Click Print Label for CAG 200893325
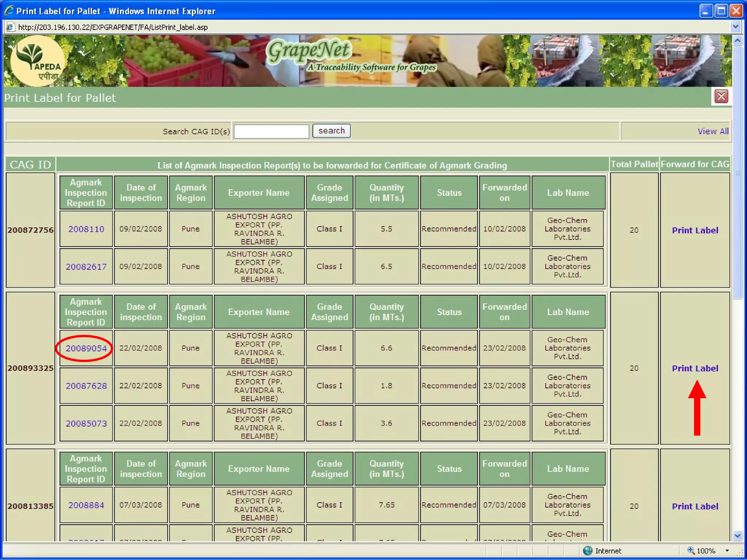The width and height of the screenshot is (747, 560). click(695, 368)
